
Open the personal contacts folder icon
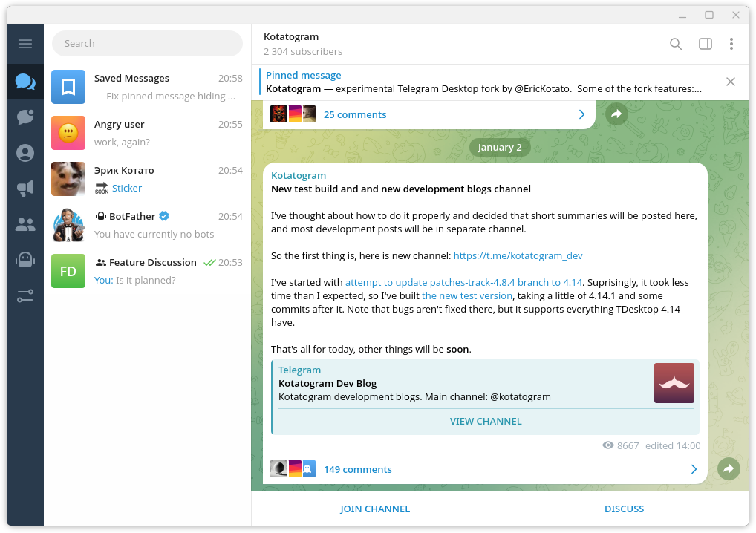pyautogui.click(x=25, y=153)
